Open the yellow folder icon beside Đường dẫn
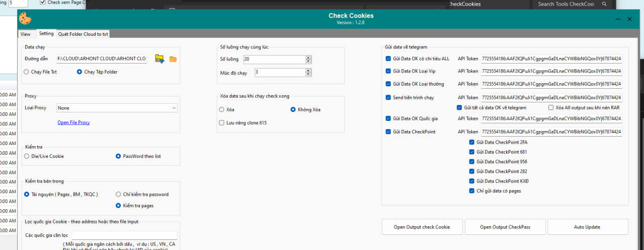 [x=173, y=59]
